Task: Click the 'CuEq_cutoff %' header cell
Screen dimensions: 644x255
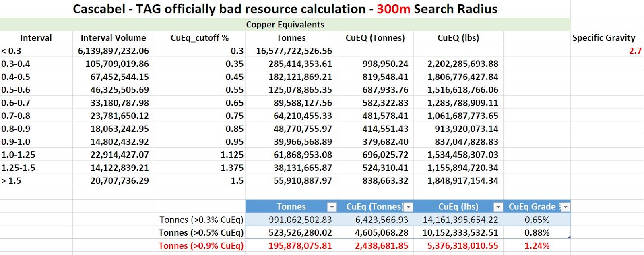Action: point(200,38)
